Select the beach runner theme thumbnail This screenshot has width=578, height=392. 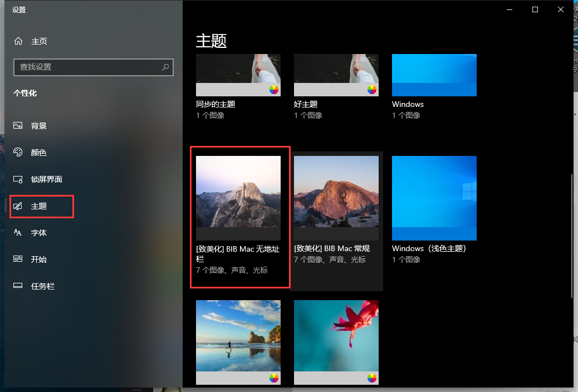click(x=238, y=342)
